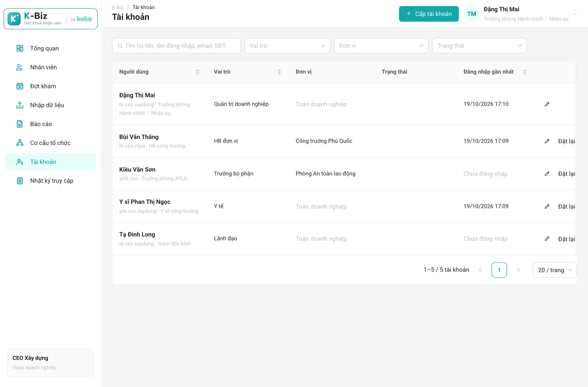Click the next page arrow

(x=518, y=270)
